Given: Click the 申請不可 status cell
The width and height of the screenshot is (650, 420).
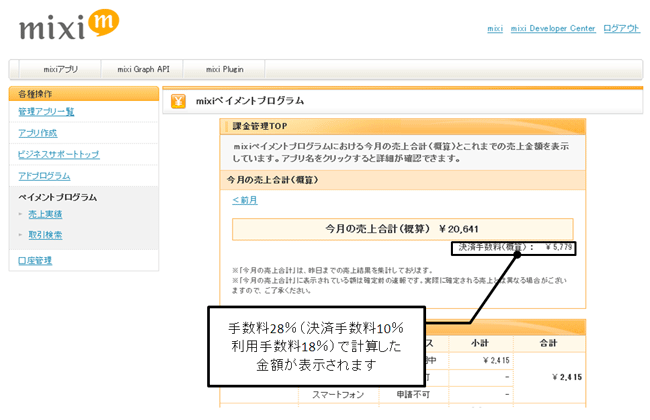Looking at the screenshot, I should (x=413, y=394).
